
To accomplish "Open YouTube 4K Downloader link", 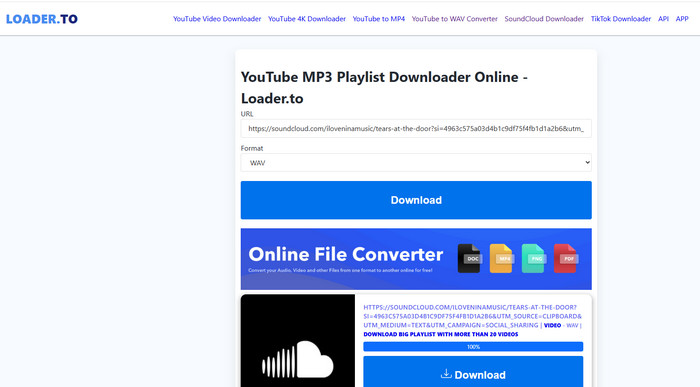I will pos(307,19).
